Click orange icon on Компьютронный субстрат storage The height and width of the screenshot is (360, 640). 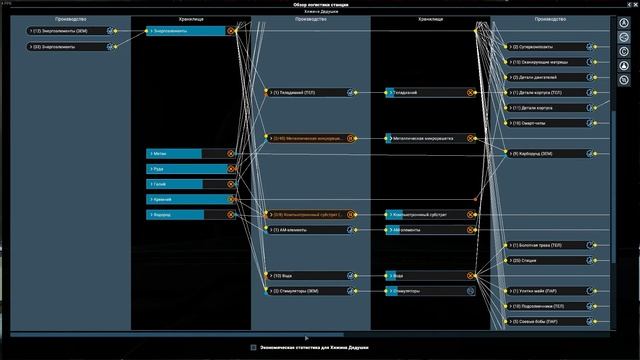pos(470,214)
